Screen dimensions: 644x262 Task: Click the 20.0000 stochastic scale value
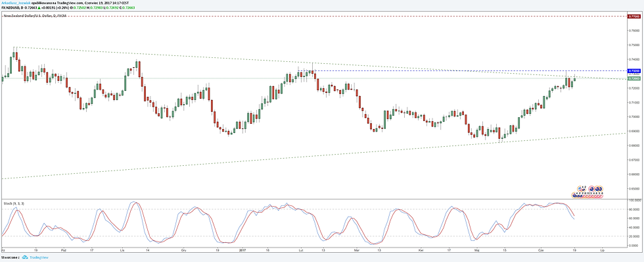[x=634, y=236]
